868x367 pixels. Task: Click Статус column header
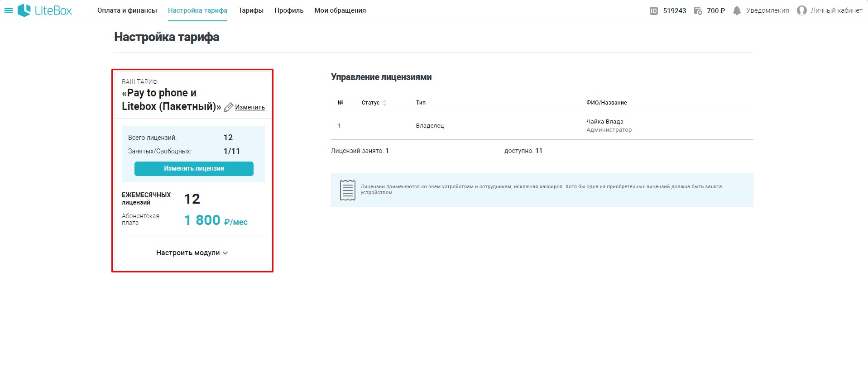coord(370,103)
